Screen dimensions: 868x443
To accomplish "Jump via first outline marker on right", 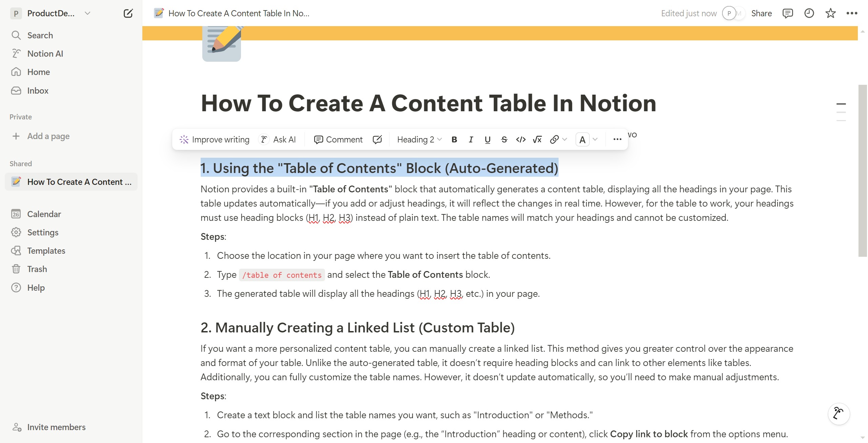I will 841,104.
